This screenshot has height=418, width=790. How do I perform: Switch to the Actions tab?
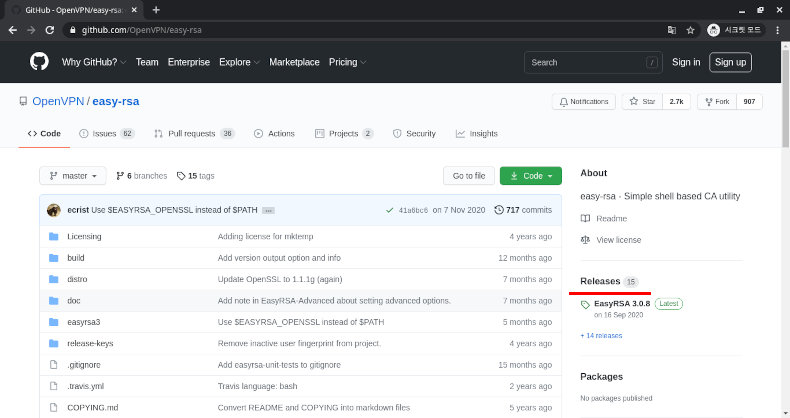point(275,133)
